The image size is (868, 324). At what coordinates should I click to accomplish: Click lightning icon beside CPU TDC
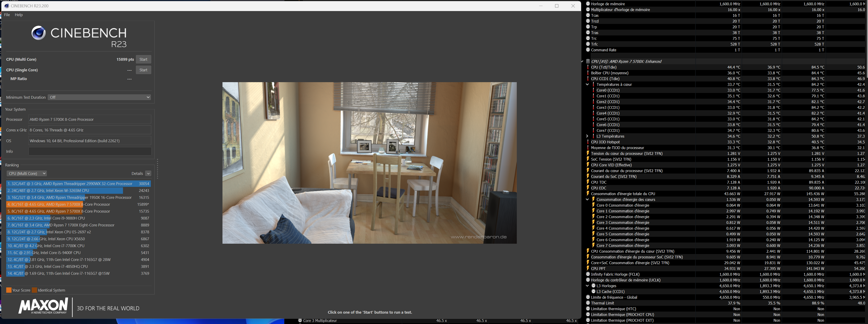[x=588, y=182]
